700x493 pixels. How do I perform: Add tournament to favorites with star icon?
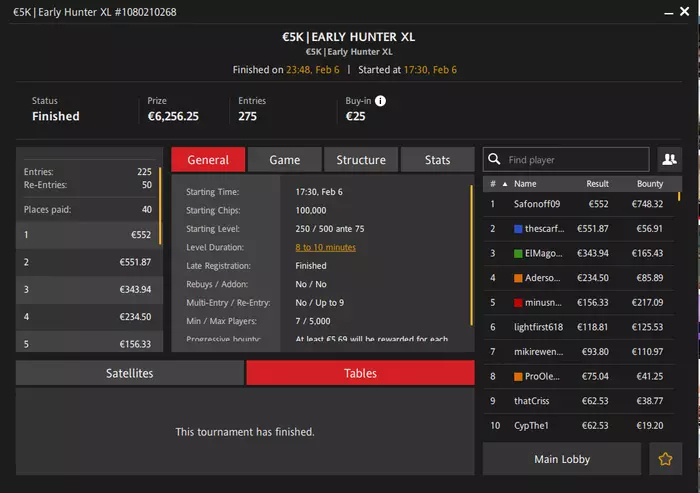665,459
